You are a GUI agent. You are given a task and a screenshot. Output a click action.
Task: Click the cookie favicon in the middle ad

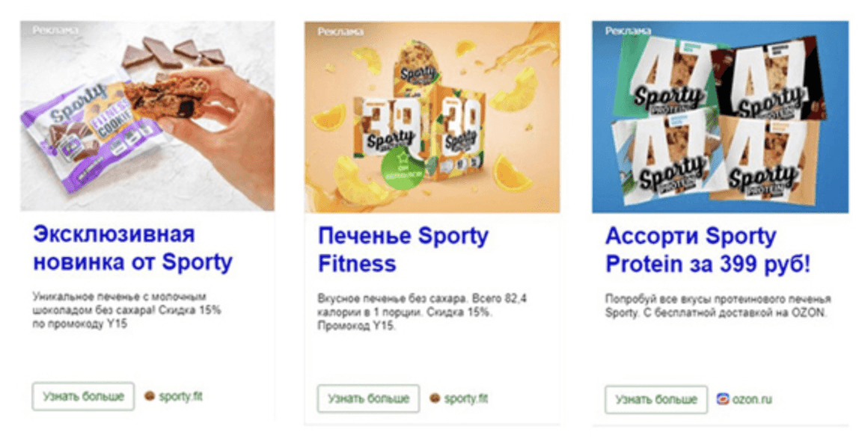435,398
